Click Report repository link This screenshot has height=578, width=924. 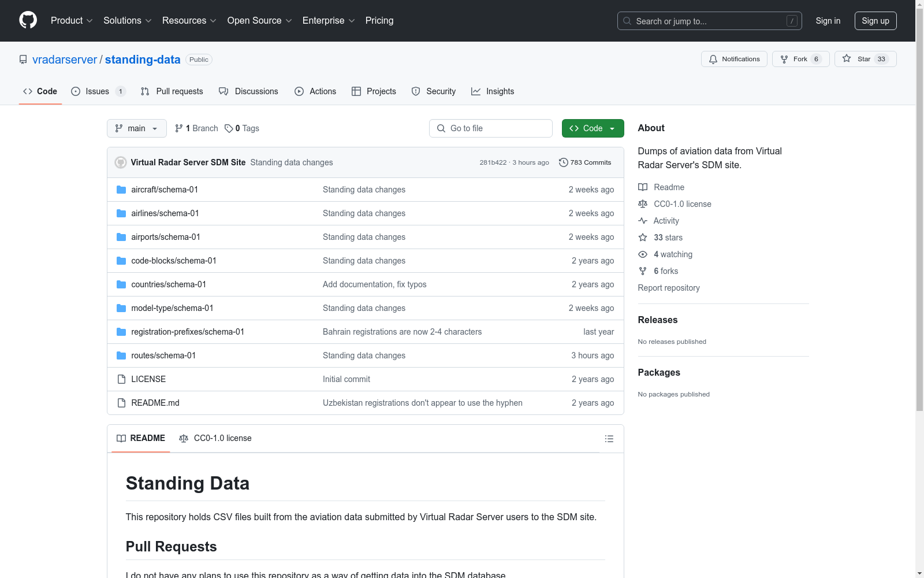tap(669, 288)
